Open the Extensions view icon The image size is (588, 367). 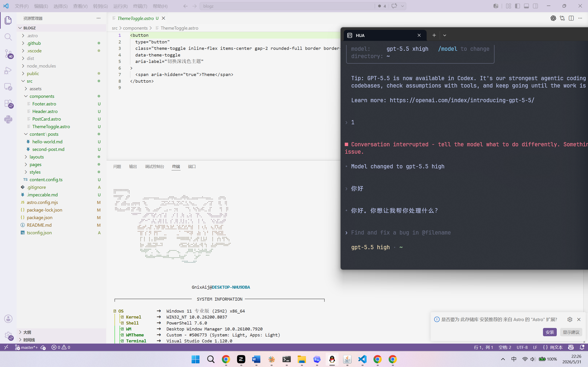pyautogui.click(x=8, y=104)
